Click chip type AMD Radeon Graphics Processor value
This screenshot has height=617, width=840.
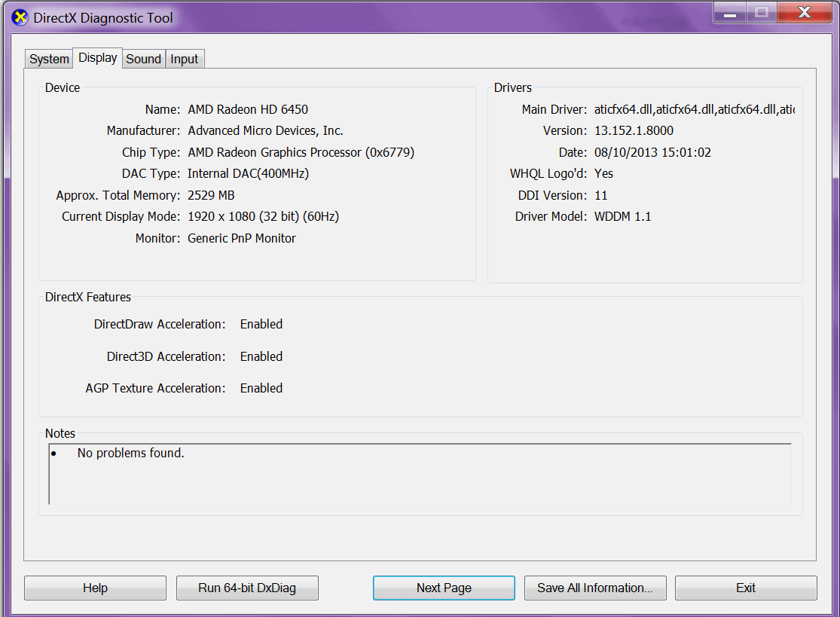coord(301,152)
